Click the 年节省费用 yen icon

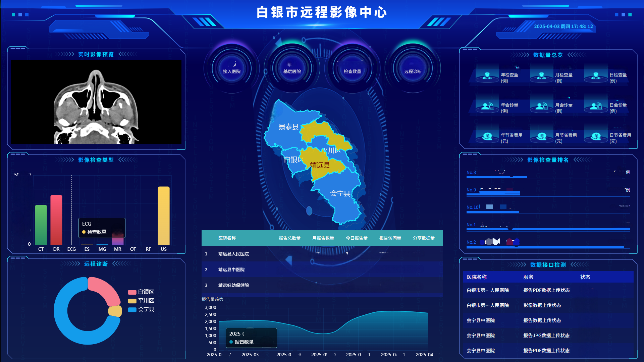click(487, 136)
